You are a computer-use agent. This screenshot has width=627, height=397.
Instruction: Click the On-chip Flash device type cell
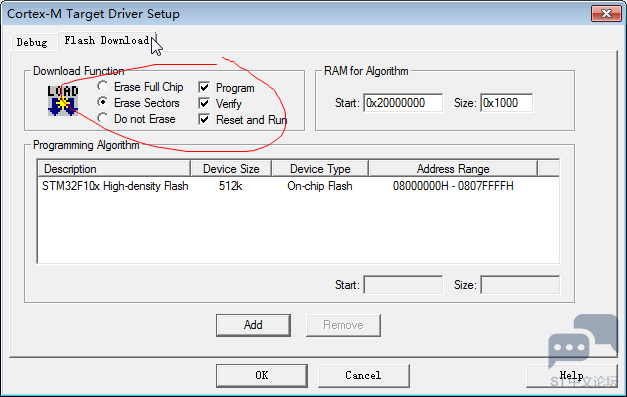[x=320, y=186]
